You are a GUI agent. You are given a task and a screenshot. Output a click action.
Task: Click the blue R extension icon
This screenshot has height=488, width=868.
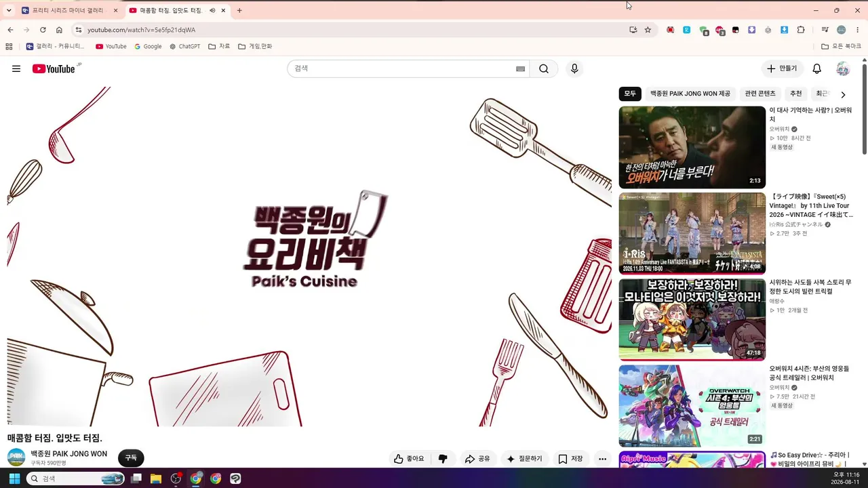(686, 30)
